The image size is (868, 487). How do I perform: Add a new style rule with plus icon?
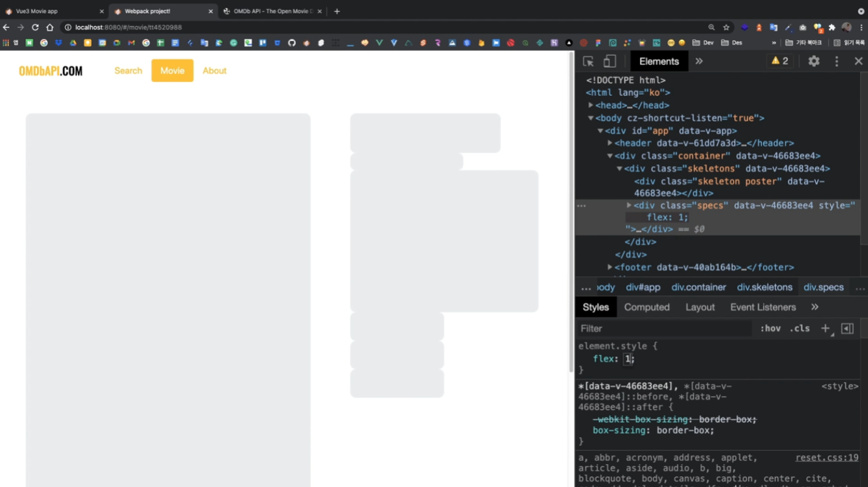pos(826,329)
